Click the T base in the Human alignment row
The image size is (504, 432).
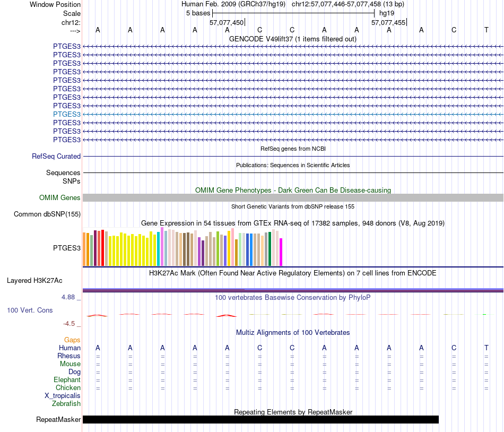pyautogui.click(x=486, y=348)
